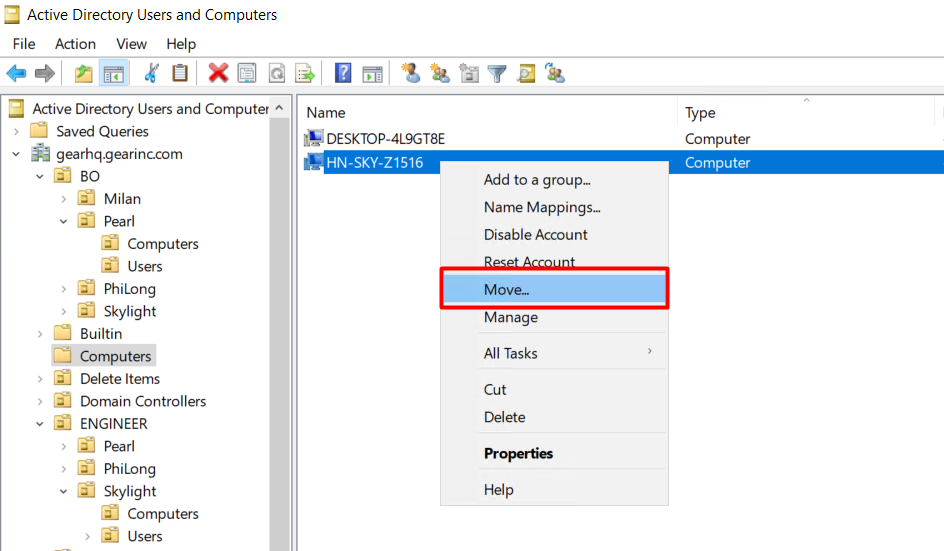The height and width of the screenshot is (551, 944).
Task: Click the red Delete X toolbar icon
Action: click(218, 73)
